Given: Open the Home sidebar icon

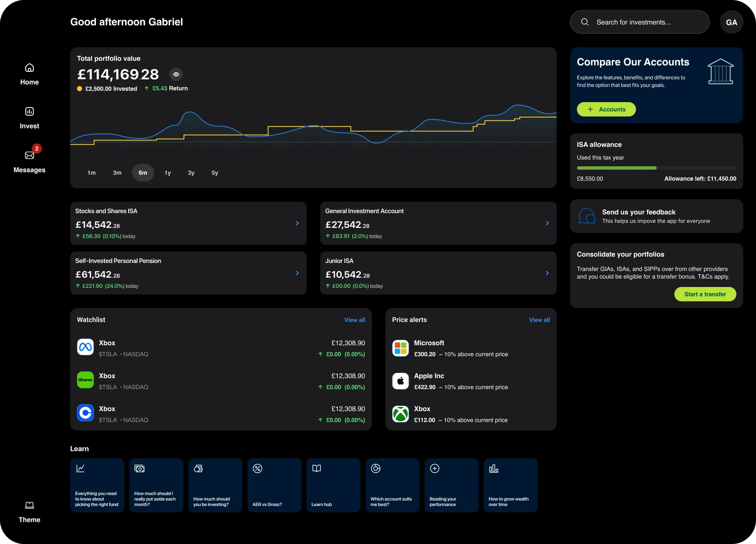Looking at the screenshot, I should click(x=30, y=68).
